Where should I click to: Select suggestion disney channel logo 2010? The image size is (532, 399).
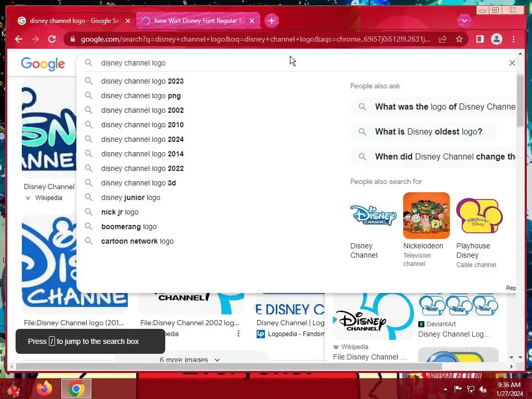coord(142,125)
